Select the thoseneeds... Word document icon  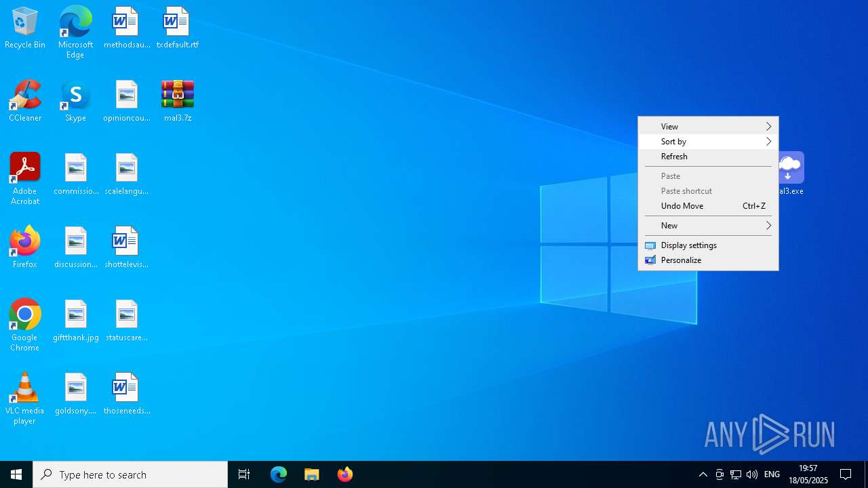pos(126,393)
